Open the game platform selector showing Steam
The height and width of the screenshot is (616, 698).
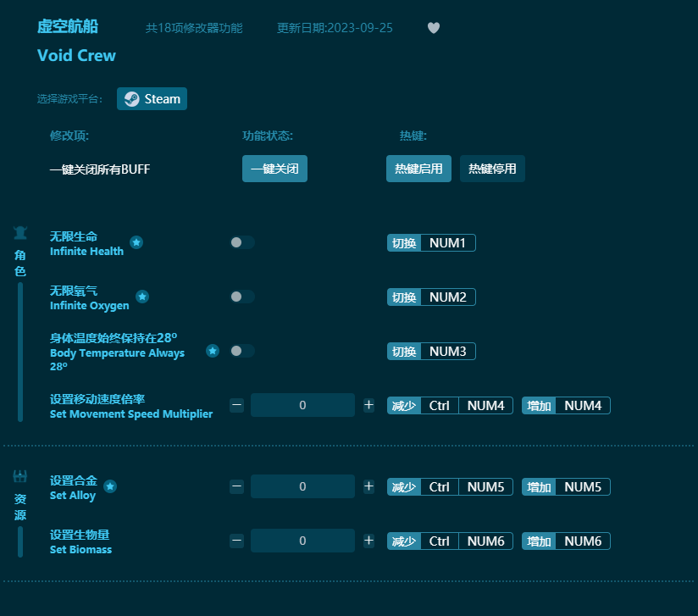point(152,98)
